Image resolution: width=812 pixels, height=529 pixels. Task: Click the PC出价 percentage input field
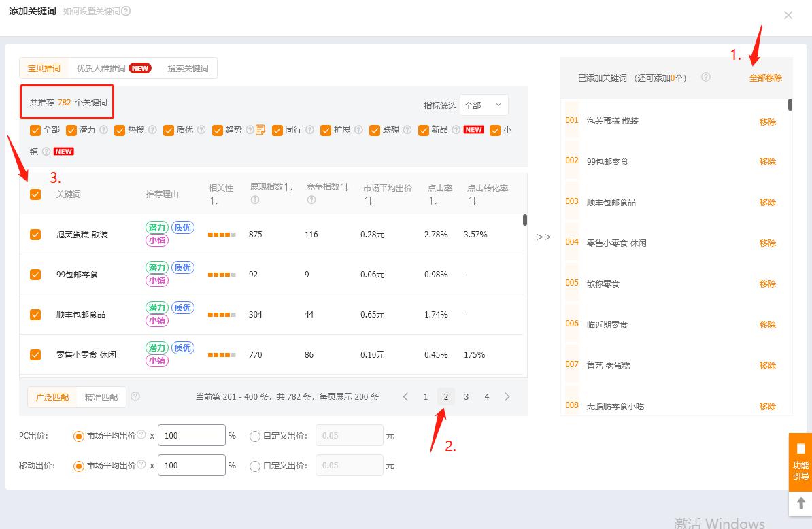(191, 435)
